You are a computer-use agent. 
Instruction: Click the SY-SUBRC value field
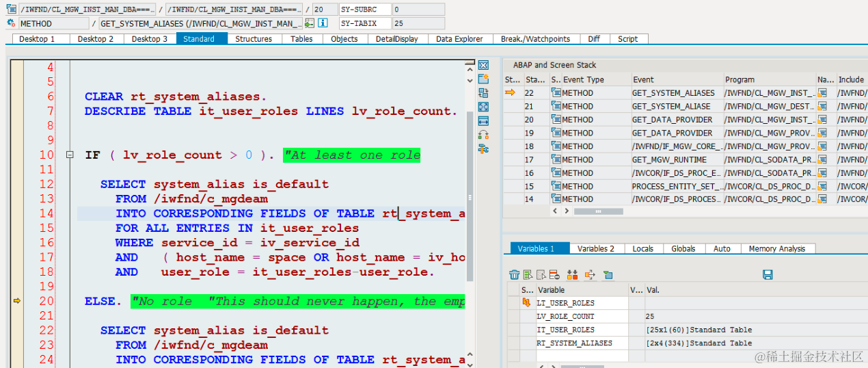pyautogui.click(x=418, y=10)
